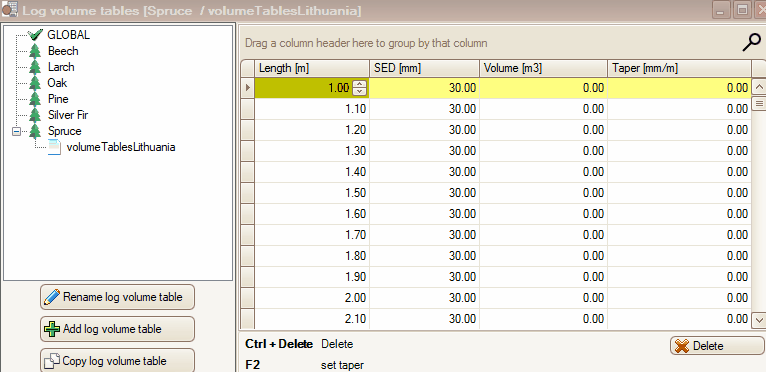The width and height of the screenshot is (766, 372).
Task: Click the group-by-column drop area text
Action: coord(366,43)
